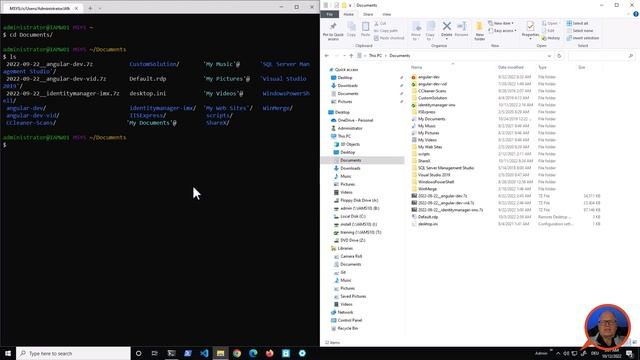Click the taskbar search box
The height and width of the screenshot is (360, 640).
(x=73, y=353)
